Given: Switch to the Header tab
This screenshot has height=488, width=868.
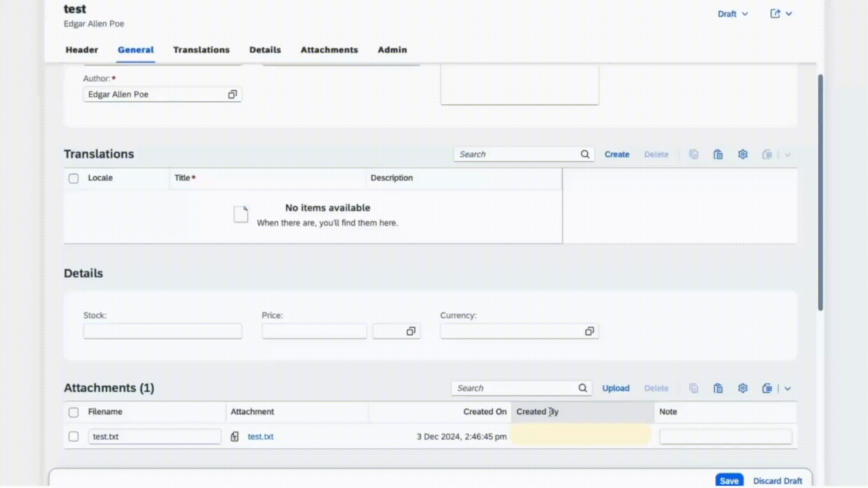Looking at the screenshot, I should click(x=82, y=50).
